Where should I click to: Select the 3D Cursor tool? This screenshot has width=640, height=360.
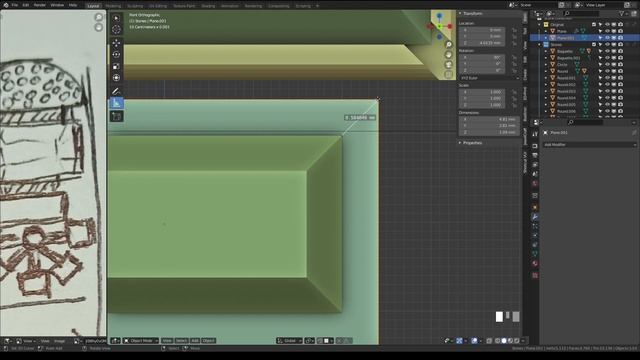coord(116,29)
